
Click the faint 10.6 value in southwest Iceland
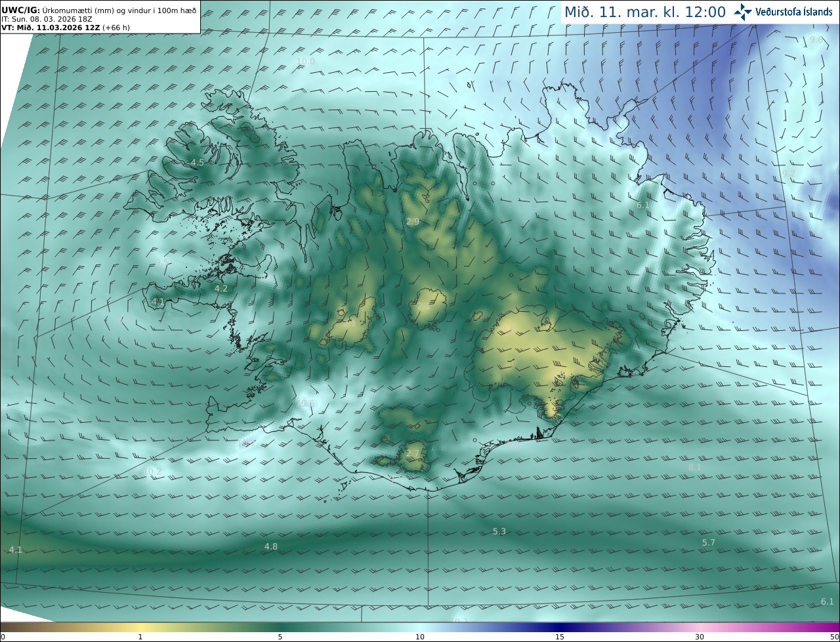tap(305, 403)
